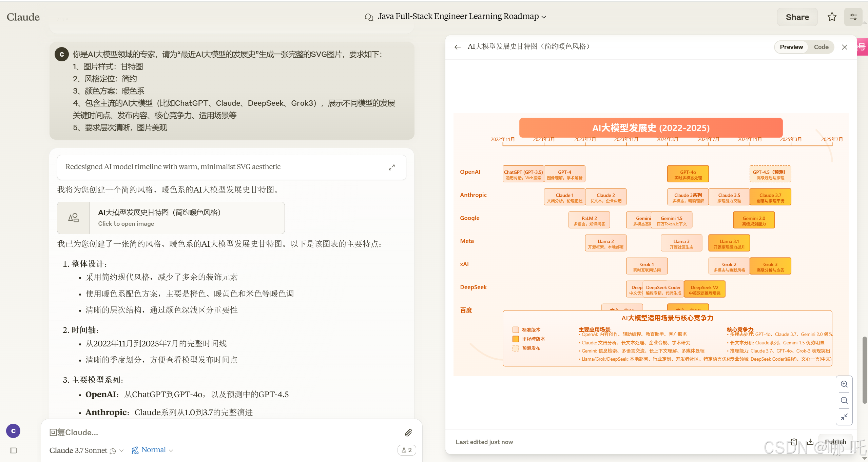Click the Share button
The image size is (868, 462).
point(797,17)
